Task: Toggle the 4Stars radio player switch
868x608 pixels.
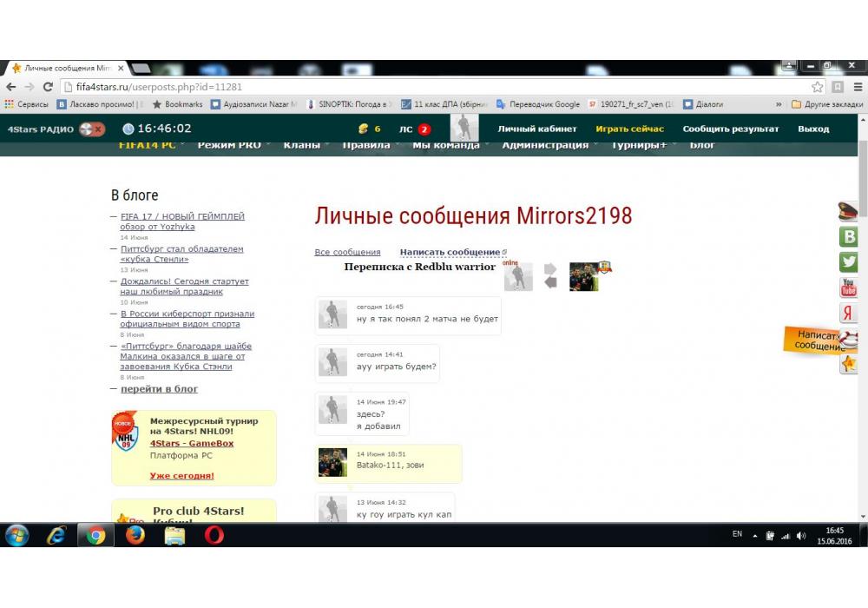Action: pyautogui.click(x=91, y=129)
